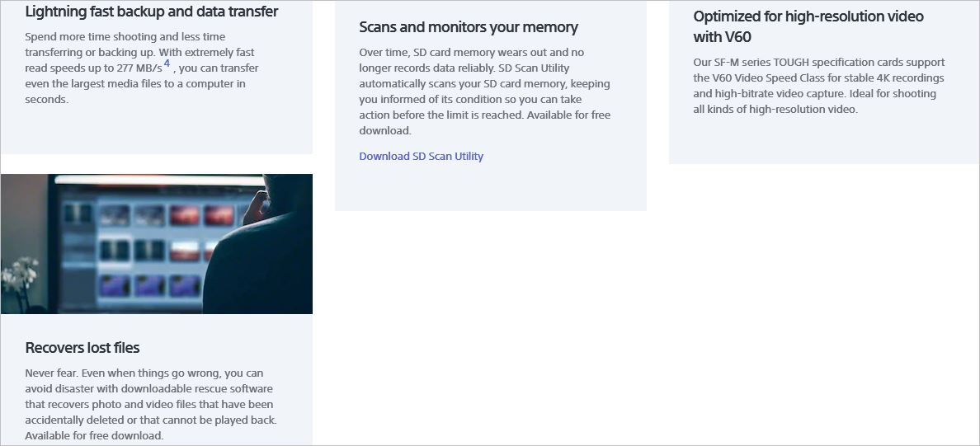Click the Download SD Scan Utility link
The width and height of the screenshot is (980, 446).
[421, 157]
